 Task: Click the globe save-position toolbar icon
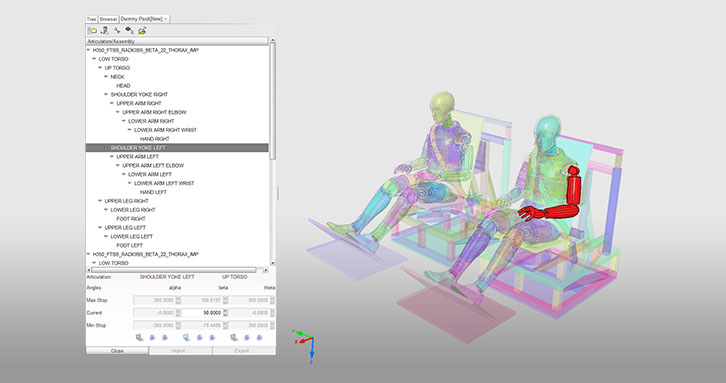[142, 31]
